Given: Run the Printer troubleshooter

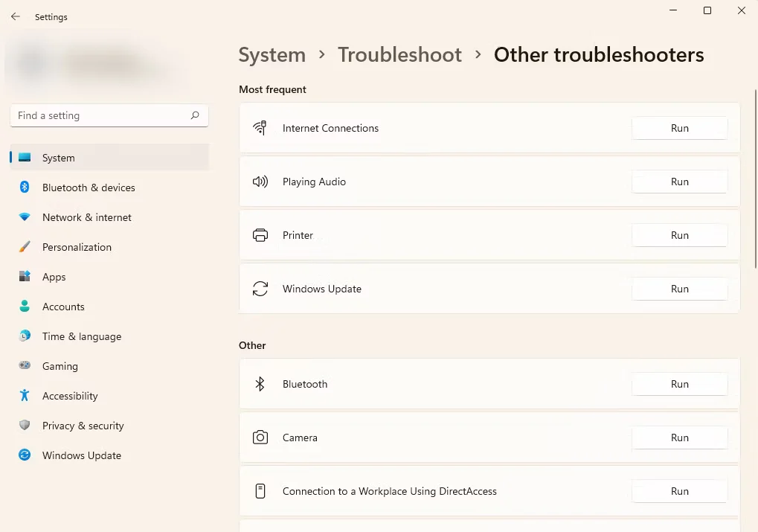Looking at the screenshot, I should click(x=679, y=235).
